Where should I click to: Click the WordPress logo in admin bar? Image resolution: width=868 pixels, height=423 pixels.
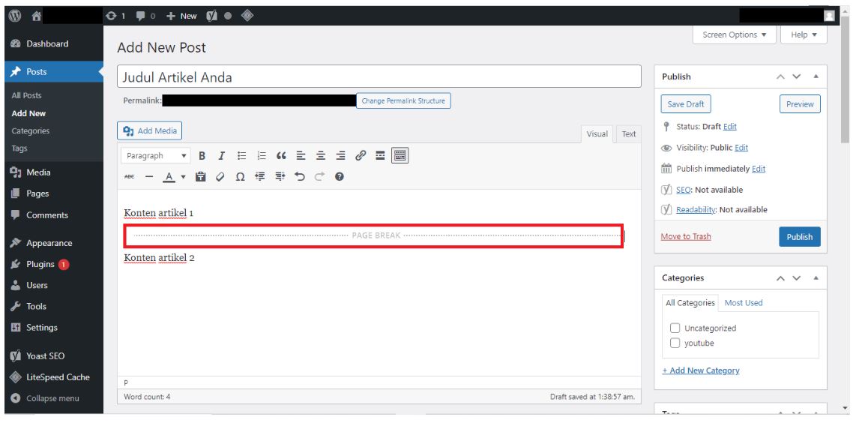coord(16,16)
